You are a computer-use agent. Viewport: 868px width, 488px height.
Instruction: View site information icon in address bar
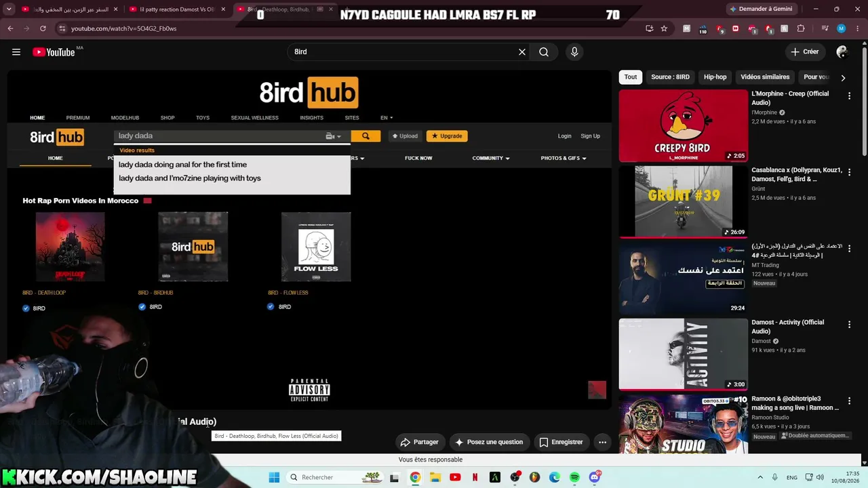62,28
